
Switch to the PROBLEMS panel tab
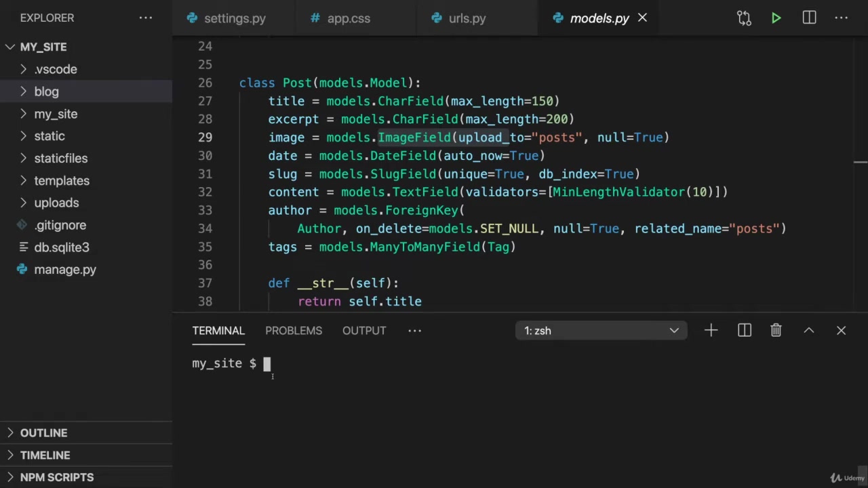[x=294, y=331]
